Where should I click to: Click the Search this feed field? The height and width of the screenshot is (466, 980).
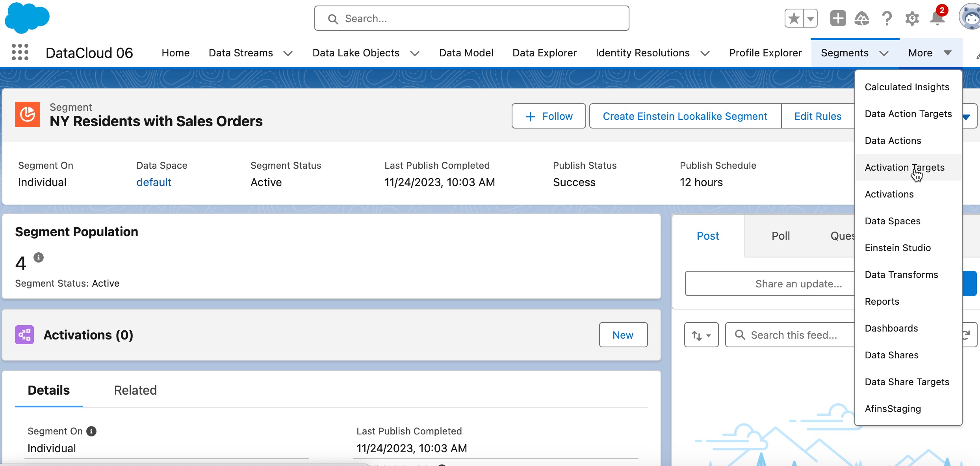(x=790, y=335)
